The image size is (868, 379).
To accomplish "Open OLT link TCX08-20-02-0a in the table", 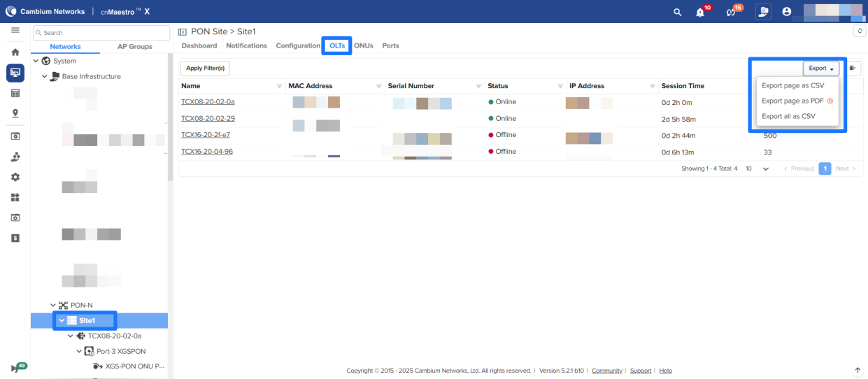I will (208, 102).
